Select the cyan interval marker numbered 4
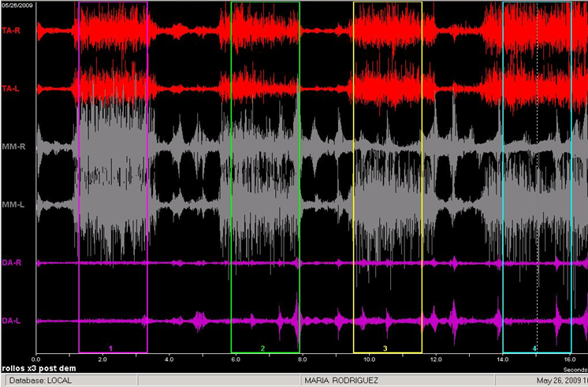588x387 pixels. tap(534, 348)
